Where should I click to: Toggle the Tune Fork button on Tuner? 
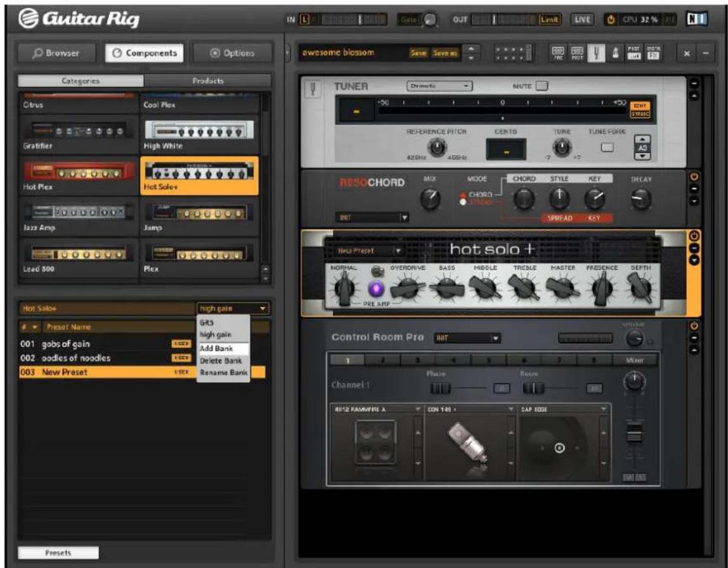point(608,147)
